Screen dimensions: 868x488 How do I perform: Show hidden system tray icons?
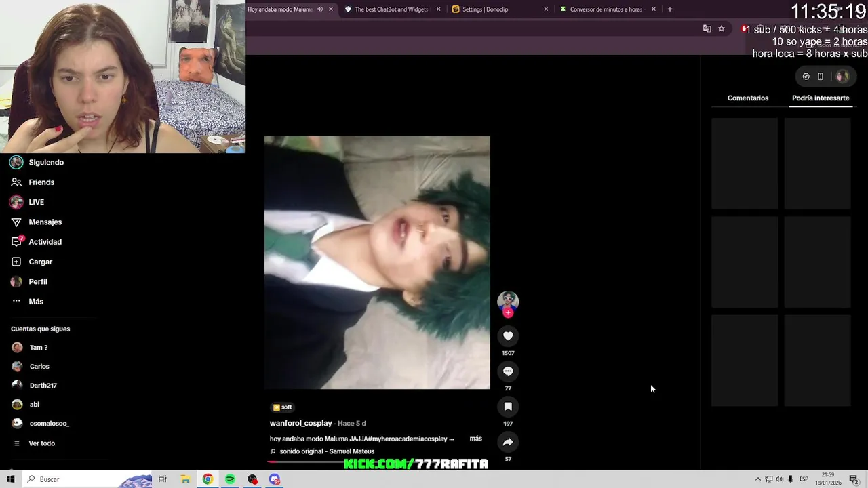click(758, 479)
